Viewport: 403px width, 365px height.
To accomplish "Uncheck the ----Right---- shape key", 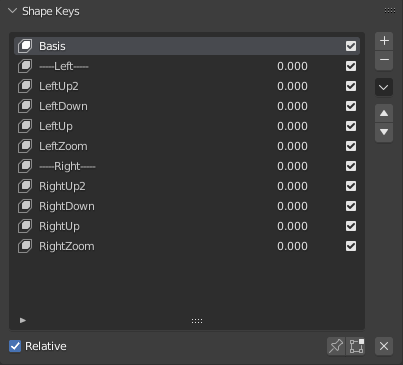I will coord(351,166).
